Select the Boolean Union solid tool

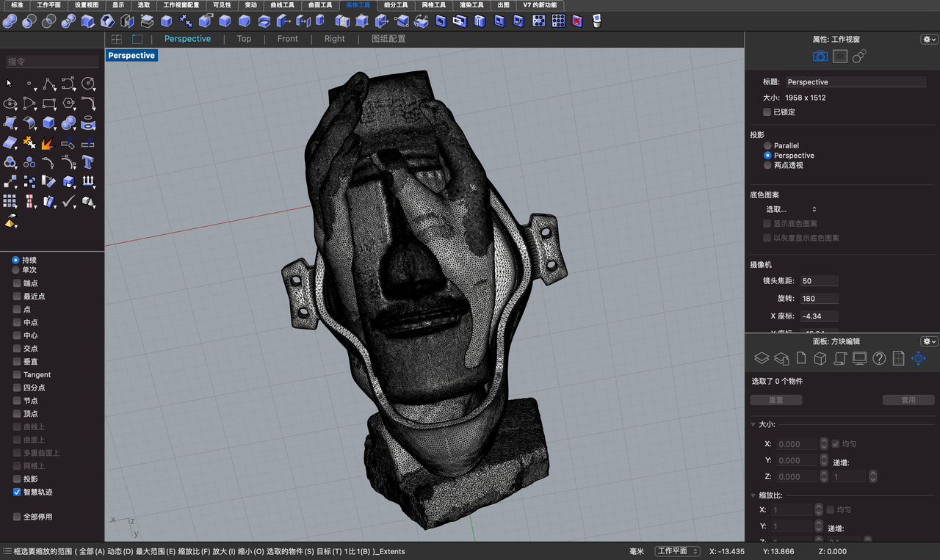coord(10,21)
